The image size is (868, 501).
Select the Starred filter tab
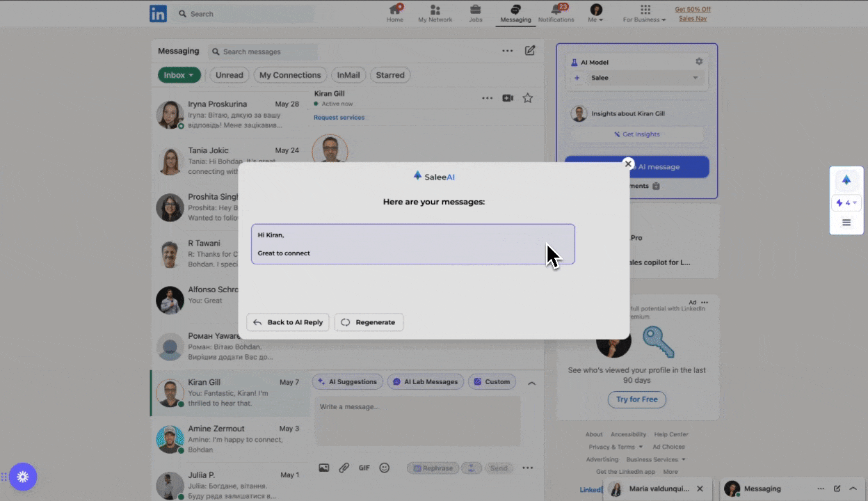tap(390, 75)
